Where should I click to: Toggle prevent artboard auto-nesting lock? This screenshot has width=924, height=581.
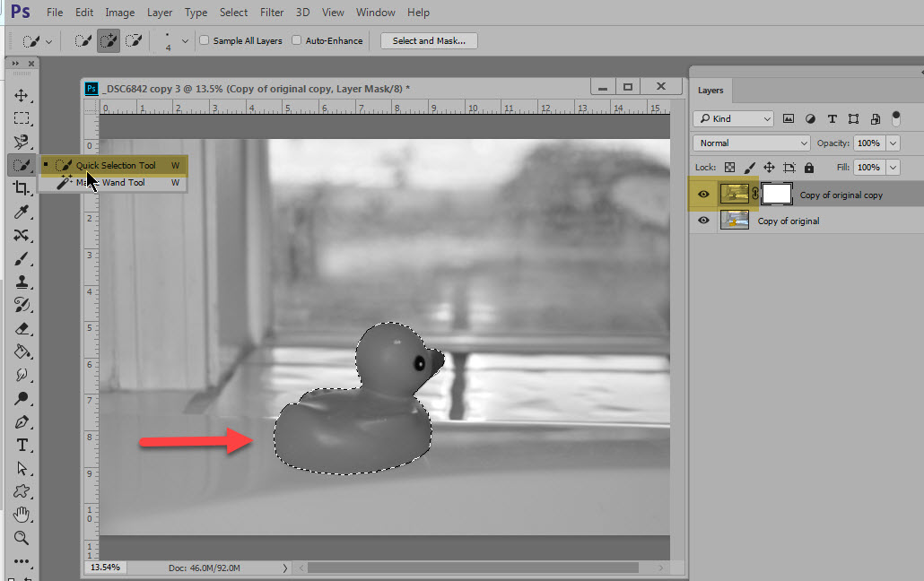789,168
